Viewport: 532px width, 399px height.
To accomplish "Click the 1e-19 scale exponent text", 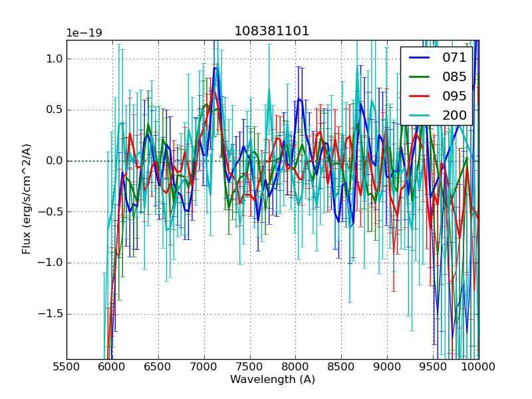I will (84, 33).
